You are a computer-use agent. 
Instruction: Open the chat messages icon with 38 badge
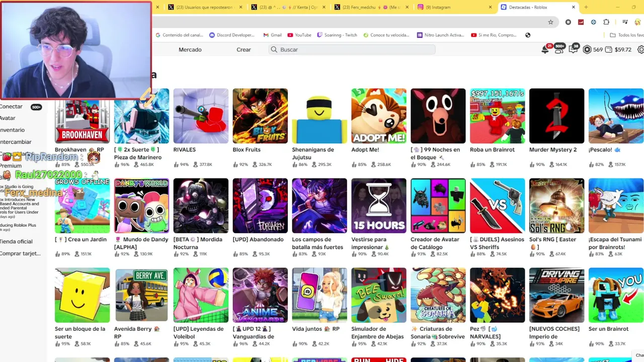pyautogui.click(x=573, y=49)
